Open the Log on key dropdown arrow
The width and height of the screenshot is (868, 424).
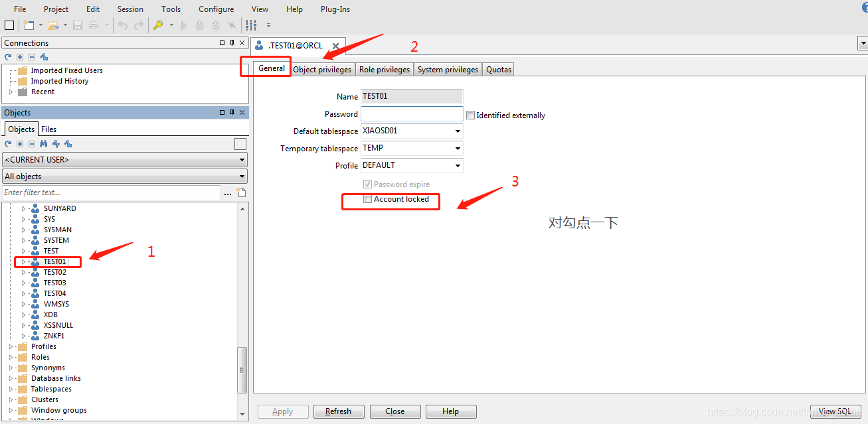[x=171, y=25]
